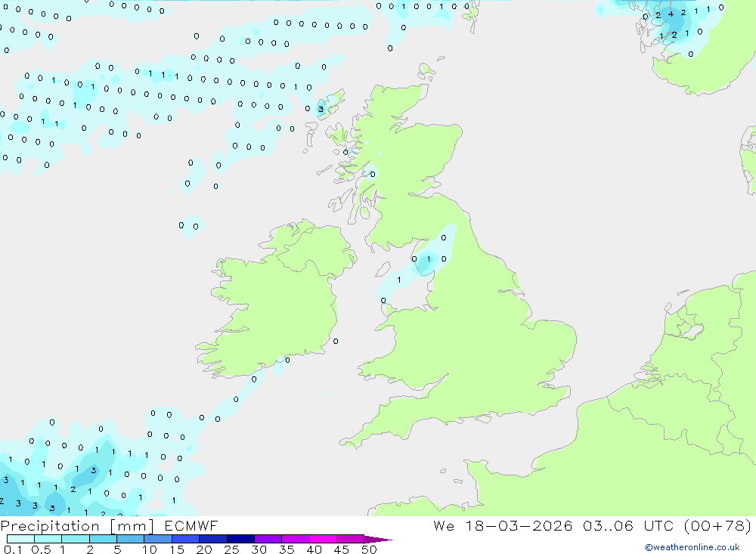Image resolution: width=756 pixels, height=554 pixels.
Task: Click the legend label '0.5'
Action: point(41,549)
